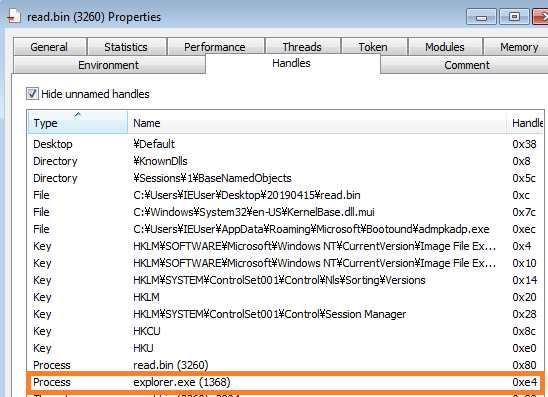Click handle value 0xe4
The width and height of the screenshot is (548, 397).
[524, 382]
